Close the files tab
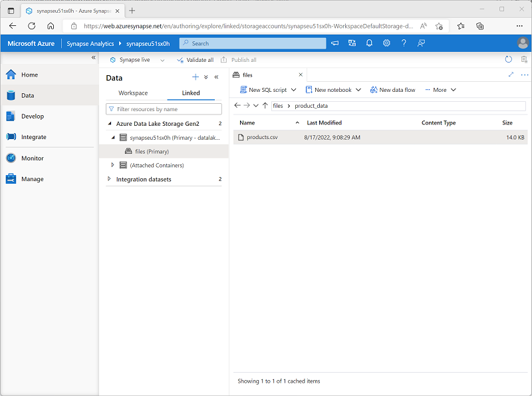The image size is (532, 396). (x=301, y=75)
